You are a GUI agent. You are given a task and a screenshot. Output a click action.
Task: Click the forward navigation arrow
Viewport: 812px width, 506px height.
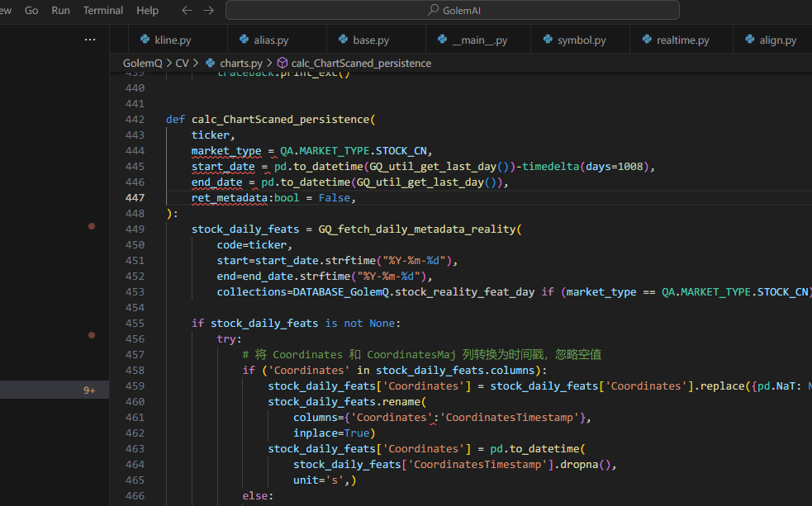tap(208, 11)
